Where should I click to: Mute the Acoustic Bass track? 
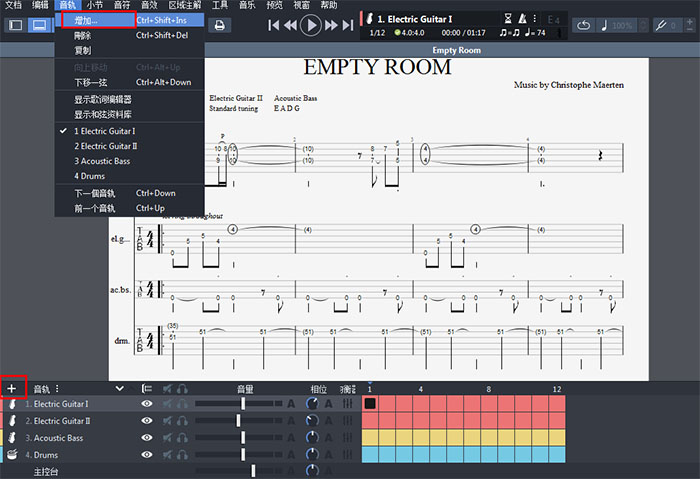[166, 438]
